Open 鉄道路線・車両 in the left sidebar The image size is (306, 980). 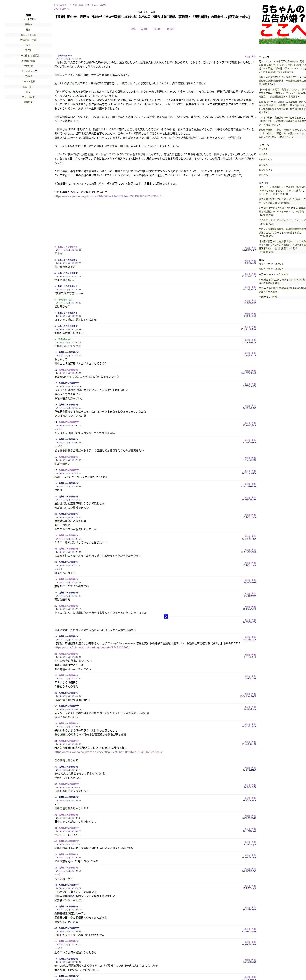[x=28, y=40]
